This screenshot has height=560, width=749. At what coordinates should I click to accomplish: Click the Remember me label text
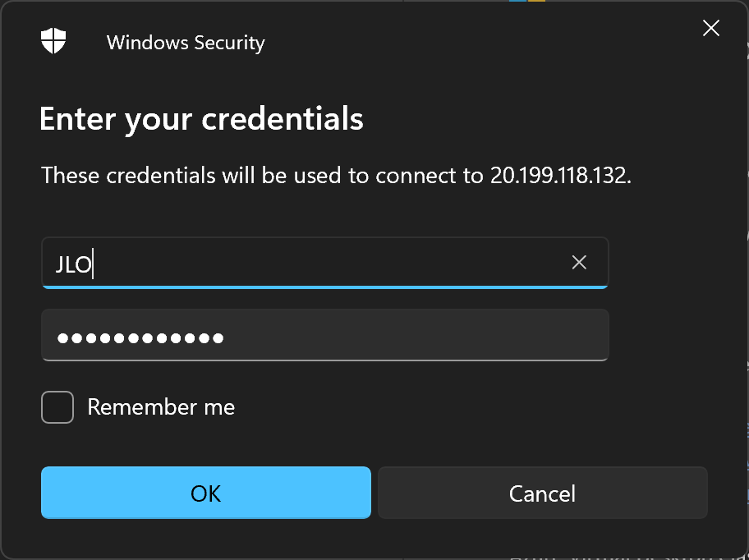(161, 407)
